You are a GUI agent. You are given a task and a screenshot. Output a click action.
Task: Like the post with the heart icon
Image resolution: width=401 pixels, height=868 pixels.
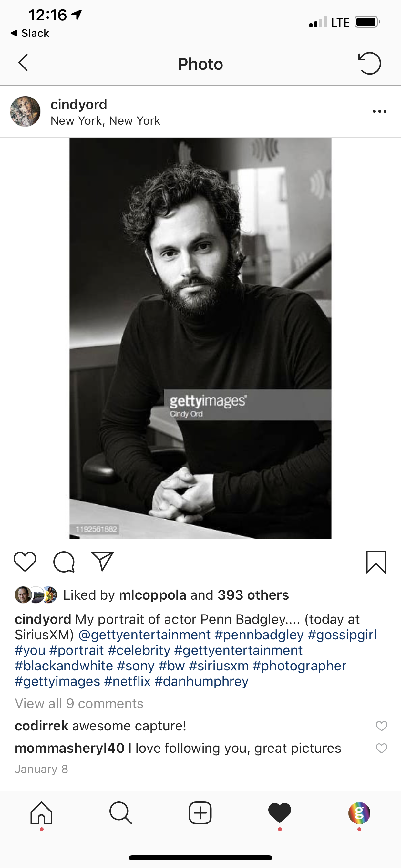coord(25,562)
